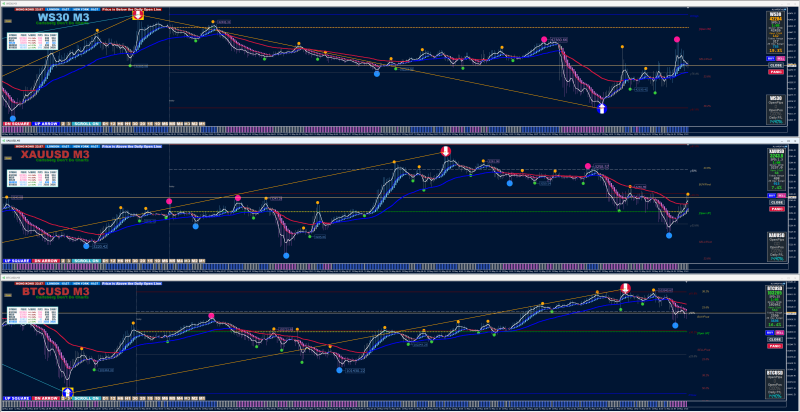Click the red down-arrow signal on WS30 chart
Screen dimensions: 800x412
138,15
